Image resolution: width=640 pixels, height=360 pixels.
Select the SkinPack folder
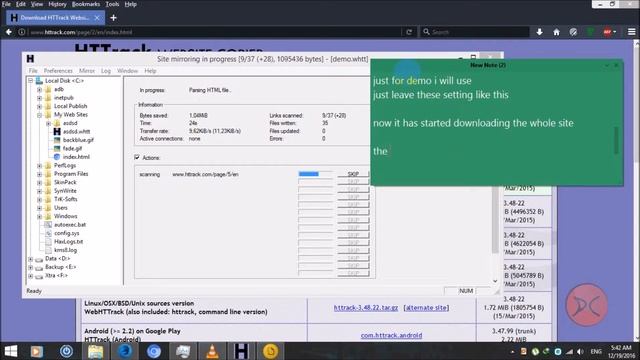(65, 182)
